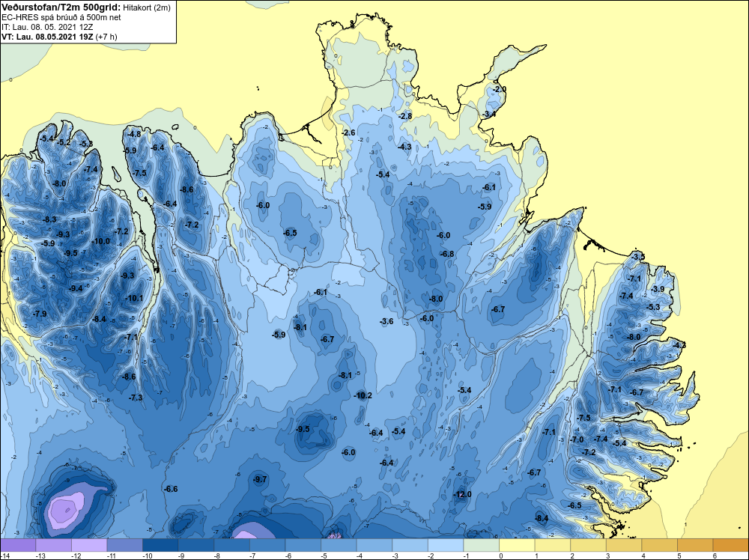The image size is (749, 560).
Task: Click the -10.0 temperature value
Action: coord(100,242)
